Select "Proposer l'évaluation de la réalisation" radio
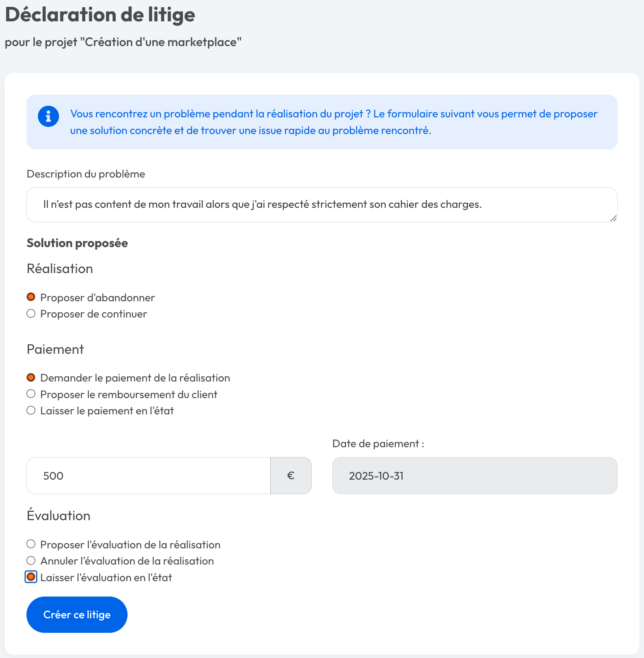The width and height of the screenshot is (644, 658). point(31,544)
